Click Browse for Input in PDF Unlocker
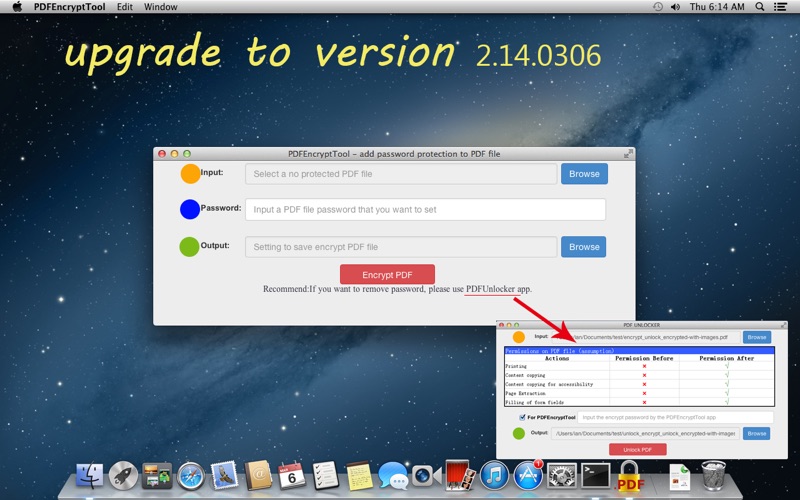Viewport: 800px width, 500px height. point(757,337)
